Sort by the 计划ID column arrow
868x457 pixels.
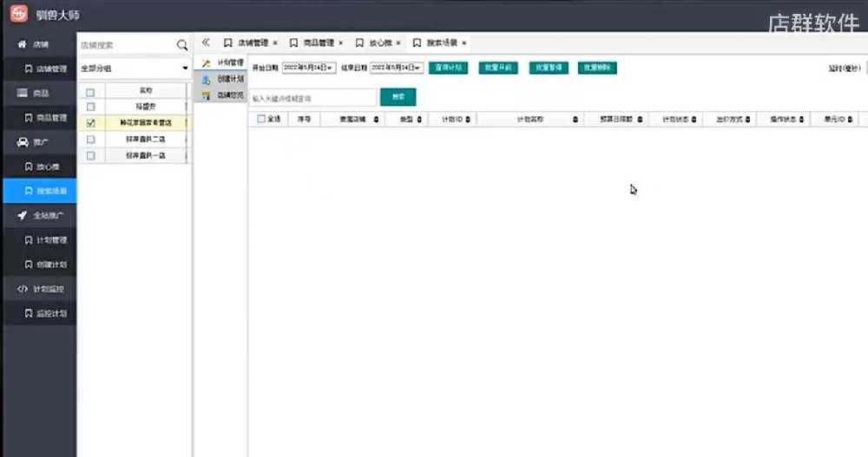[x=468, y=119]
